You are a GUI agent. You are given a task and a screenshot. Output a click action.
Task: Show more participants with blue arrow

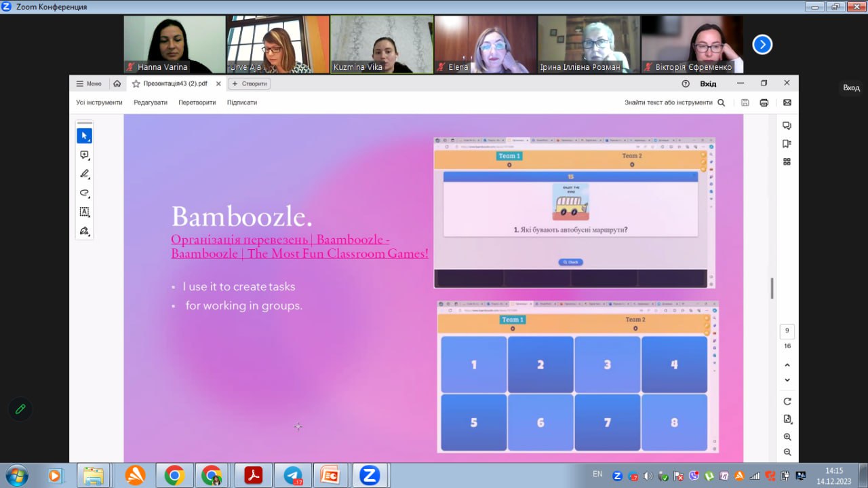click(x=762, y=45)
